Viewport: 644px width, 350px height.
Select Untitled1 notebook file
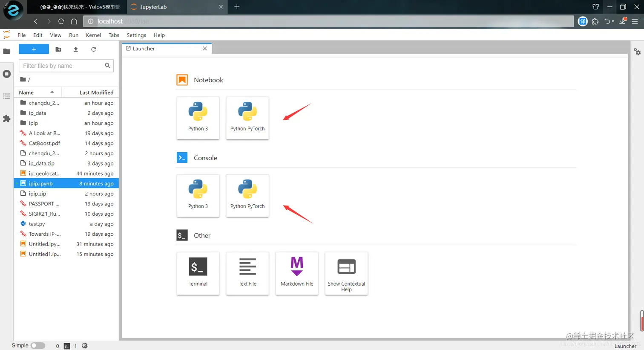(66, 254)
